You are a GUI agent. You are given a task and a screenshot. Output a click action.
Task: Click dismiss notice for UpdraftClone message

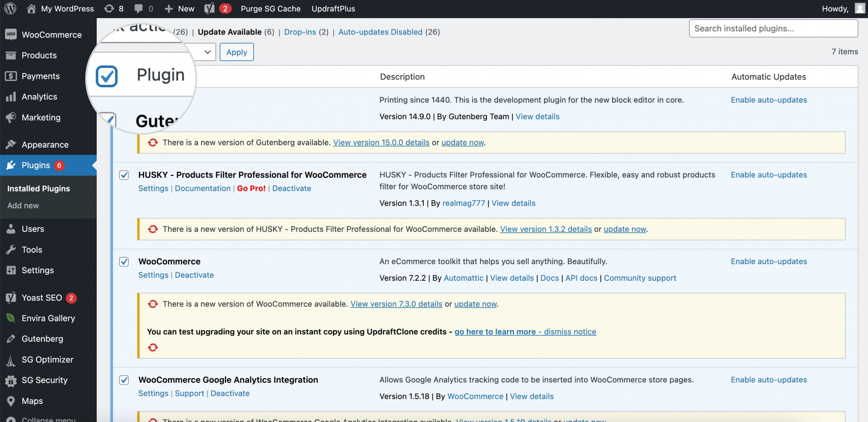pyautogui.click(x=570, y=332)
